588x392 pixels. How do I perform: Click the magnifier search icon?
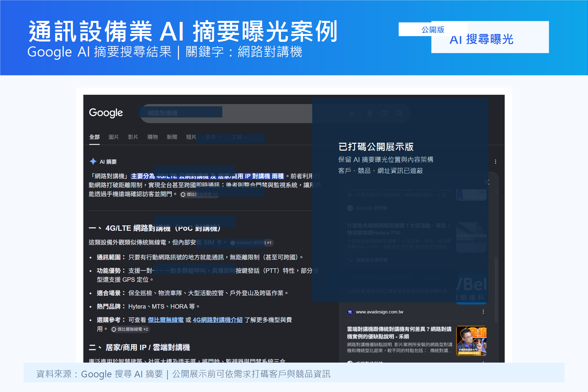click(399, 113)
